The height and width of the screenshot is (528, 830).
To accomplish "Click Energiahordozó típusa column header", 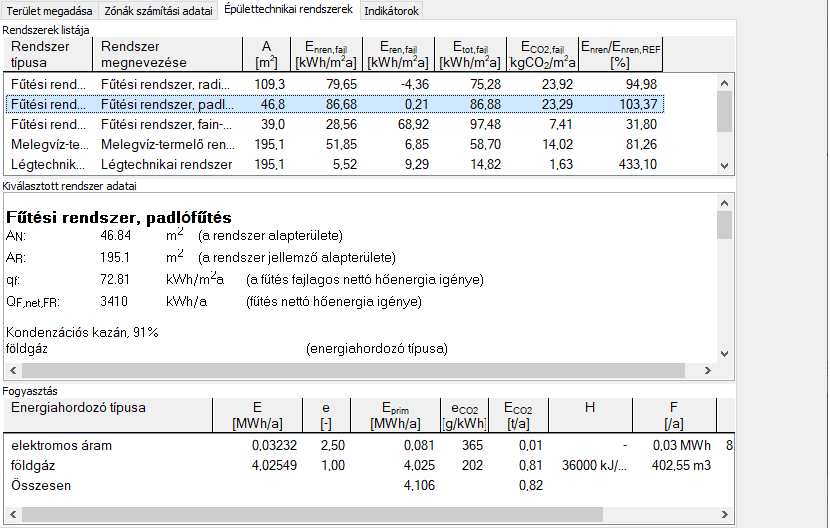I will click(108, 415).
